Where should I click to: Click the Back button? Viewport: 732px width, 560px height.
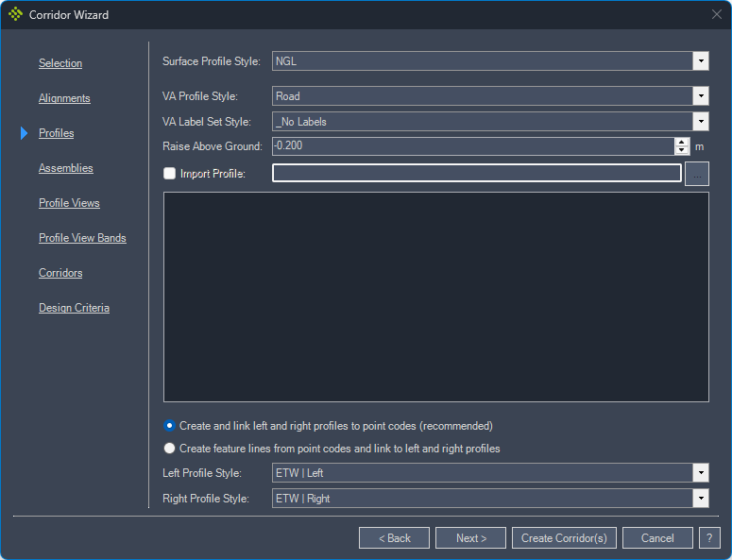click(x=395, y=538)
